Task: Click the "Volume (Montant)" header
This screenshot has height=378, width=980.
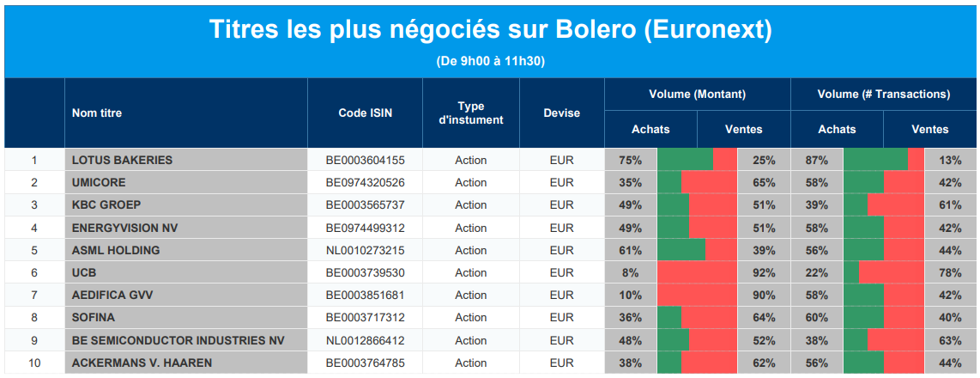Action: pyautogui.click(x=697, y=94)
